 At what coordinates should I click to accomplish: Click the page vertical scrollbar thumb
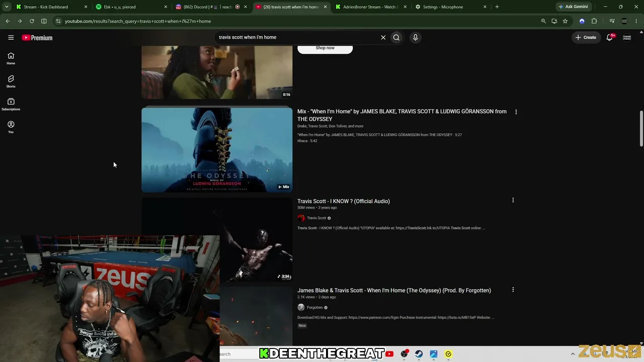641,128
